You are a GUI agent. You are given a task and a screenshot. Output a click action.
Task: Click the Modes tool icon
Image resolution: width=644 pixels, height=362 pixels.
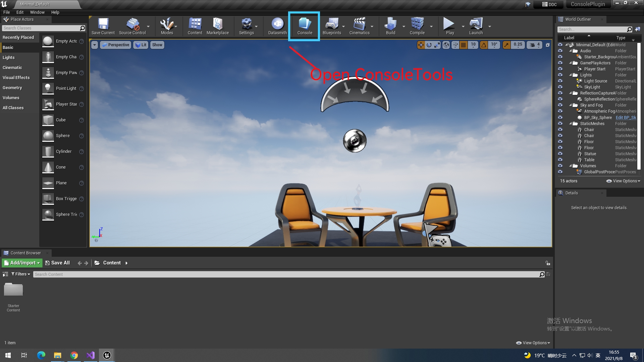[x=167, y=26]
